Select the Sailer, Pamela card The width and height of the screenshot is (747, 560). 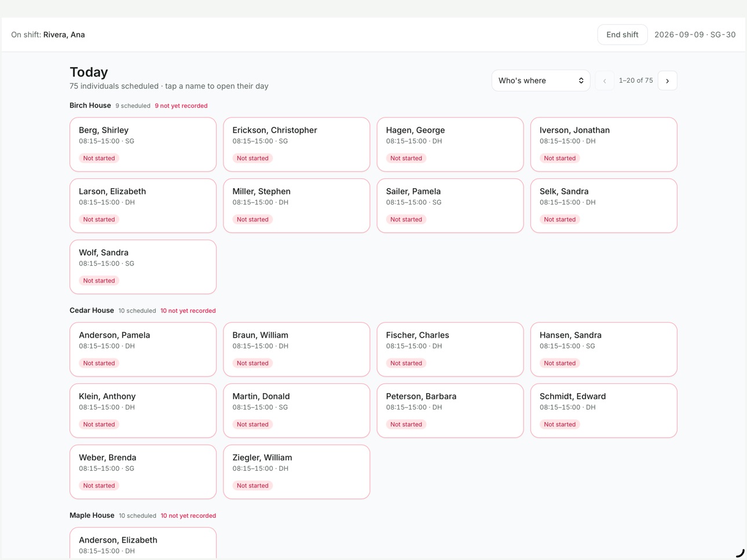(x=450, y=206)
